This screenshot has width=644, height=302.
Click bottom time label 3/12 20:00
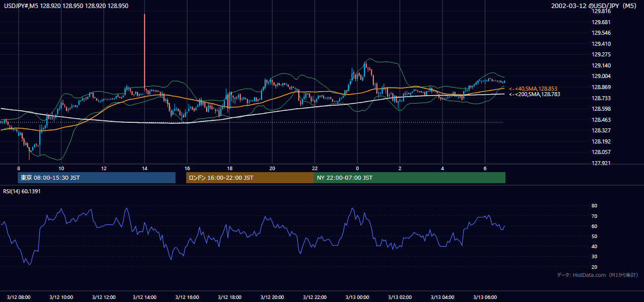point(273,297)
